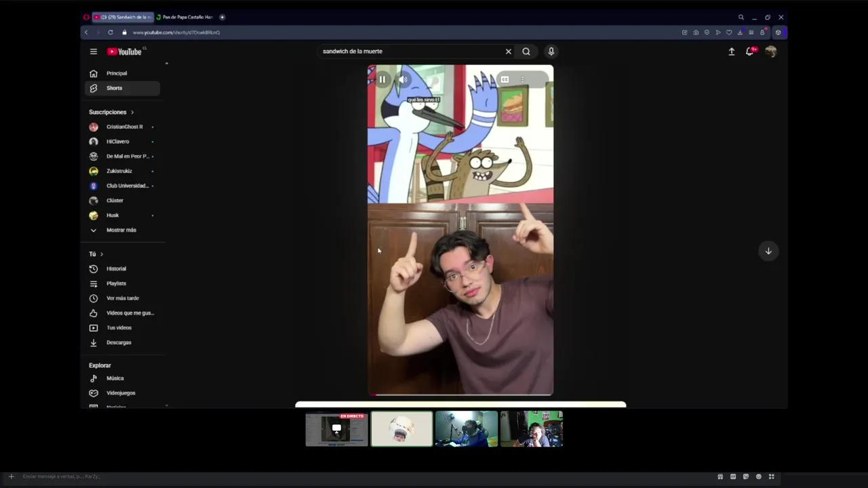This screenshot has height=488, width=868.
Task: Go forward in the browser
Action: coord(98,33)
